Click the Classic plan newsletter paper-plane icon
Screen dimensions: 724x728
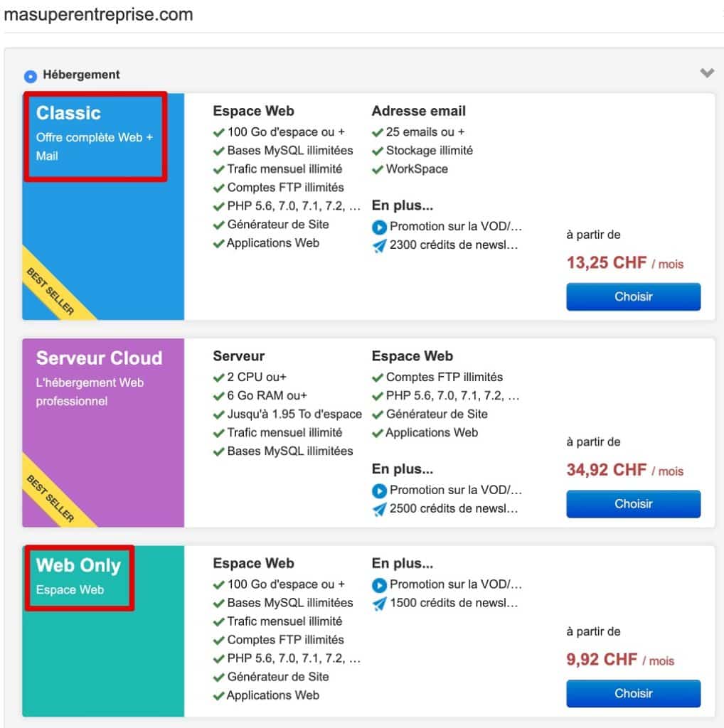(x=379, y=246)
